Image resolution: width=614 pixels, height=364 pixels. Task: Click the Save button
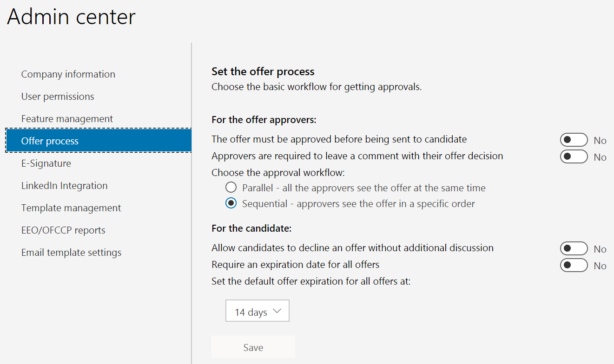click(253, 347)
